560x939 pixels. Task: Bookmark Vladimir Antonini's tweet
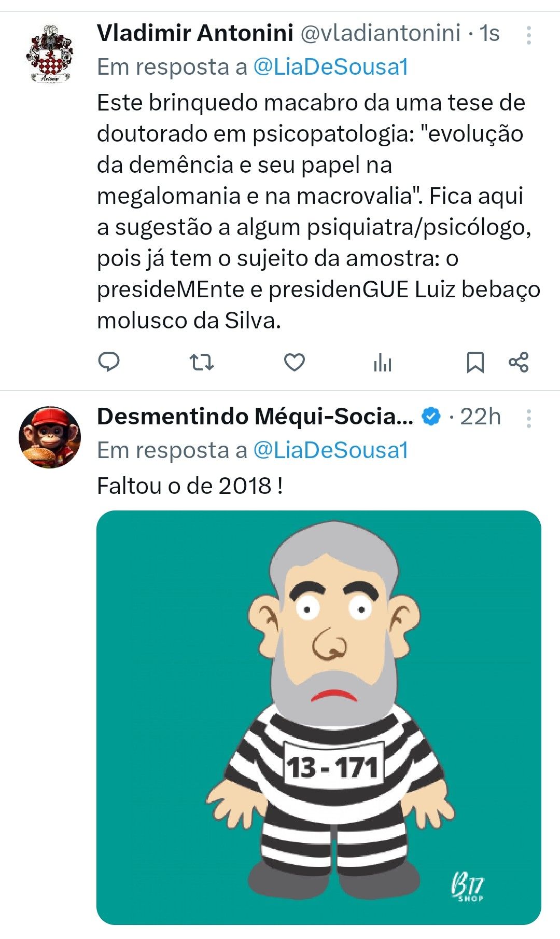(x=475, y=362)
